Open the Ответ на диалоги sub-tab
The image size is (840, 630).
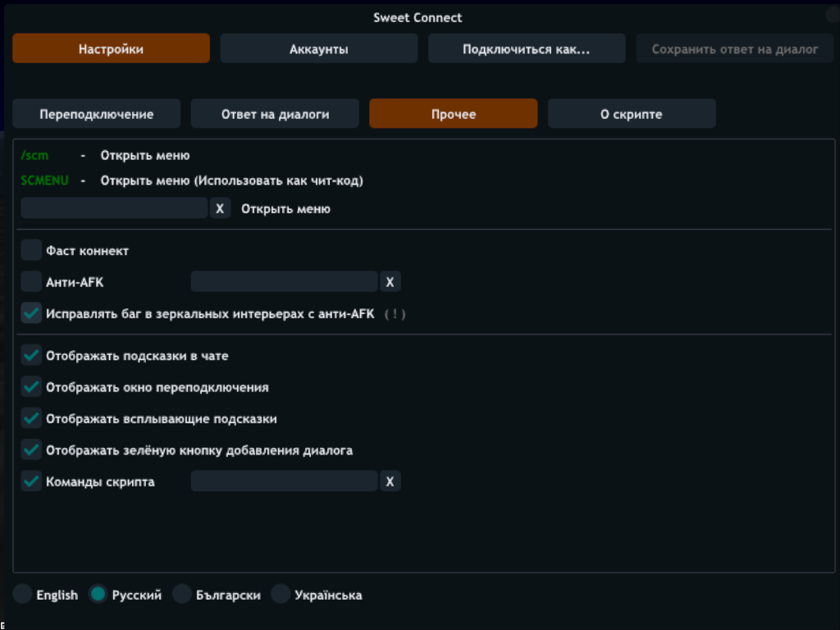(275, 114)
